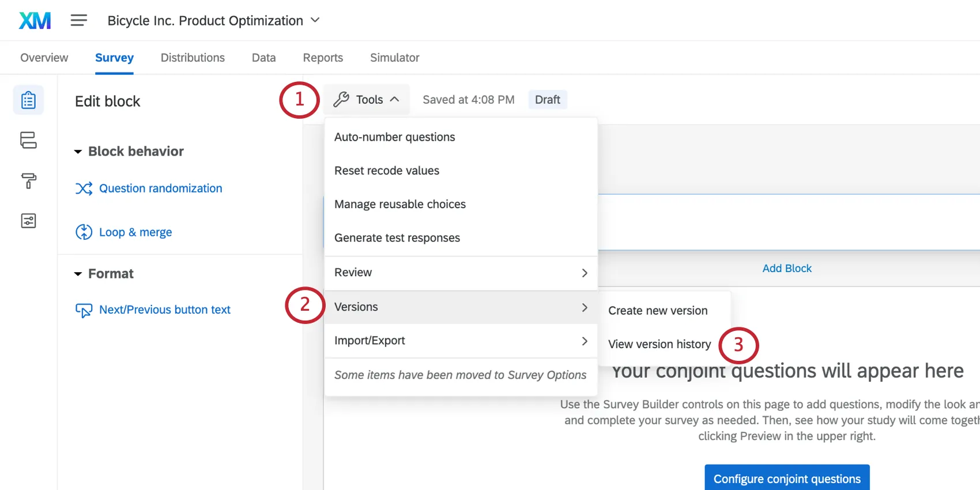Go to the Simulator tab
The image size is (980, 490).
point(394,58)
